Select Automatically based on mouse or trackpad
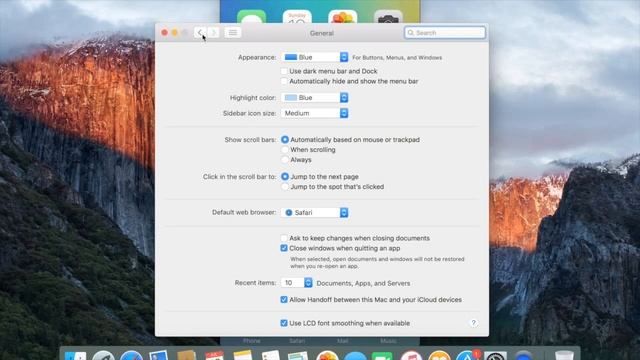This screenshot has height=360, width=640. click(x=285, y=140)
